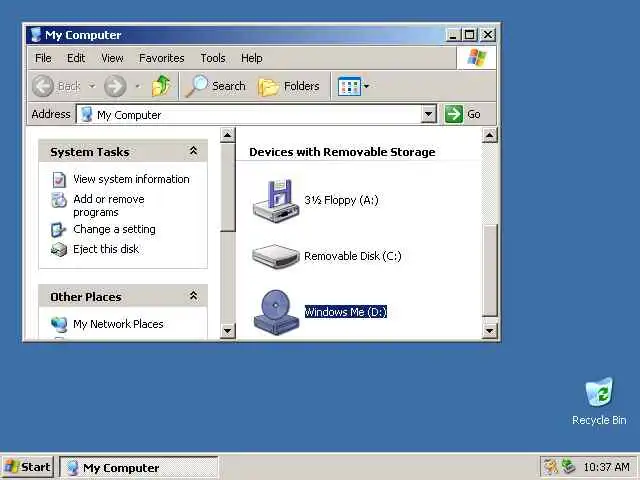Open the Help menu
Screen dimensions: 640x480
[x=251, y=58]
